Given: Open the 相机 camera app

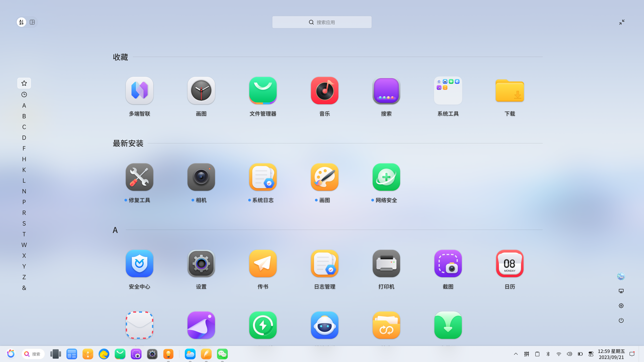Looking at the screenshot, I should coord(201,177).
